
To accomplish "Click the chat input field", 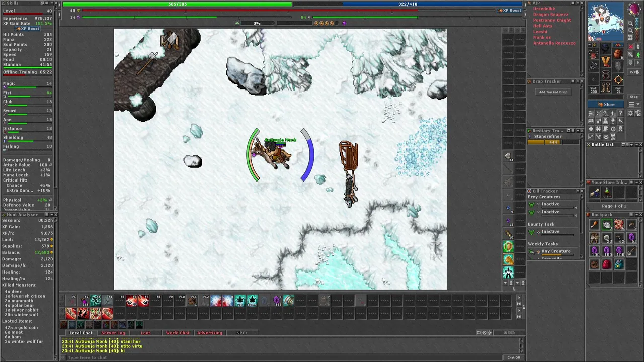I will [x=285, y=357].
